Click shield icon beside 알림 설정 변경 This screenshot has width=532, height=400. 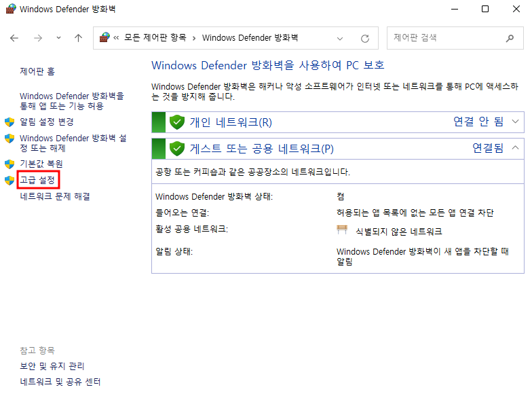point(9,122)
